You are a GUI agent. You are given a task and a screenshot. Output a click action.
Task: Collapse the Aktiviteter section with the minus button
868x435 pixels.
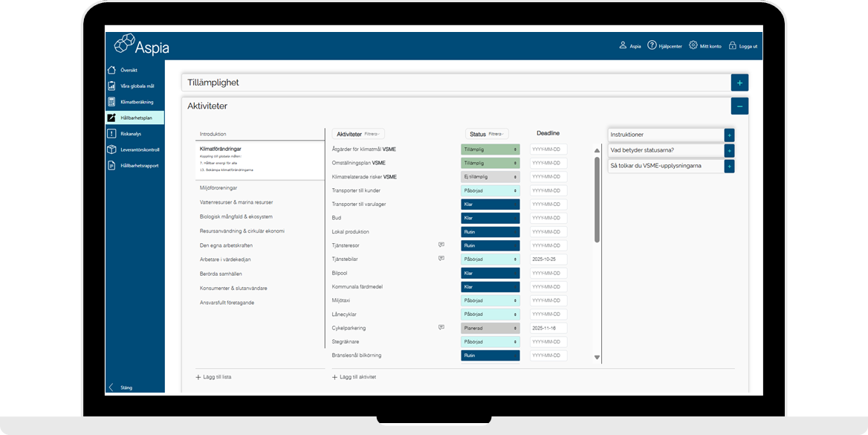739,106
